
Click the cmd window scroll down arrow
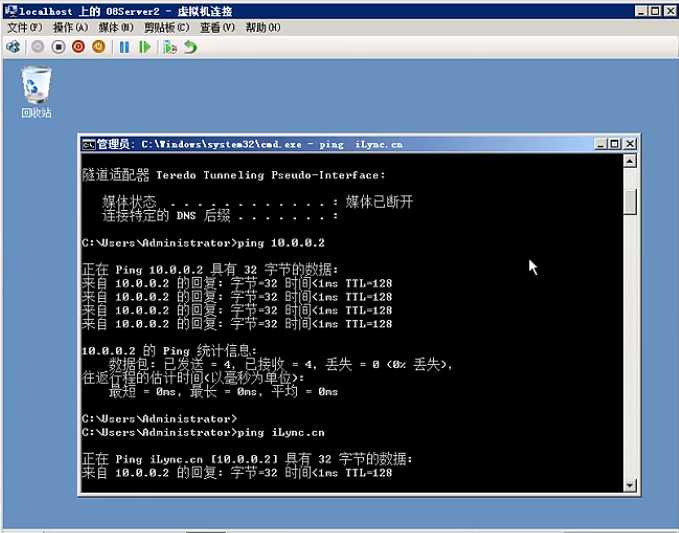click(x=630, y=485)
